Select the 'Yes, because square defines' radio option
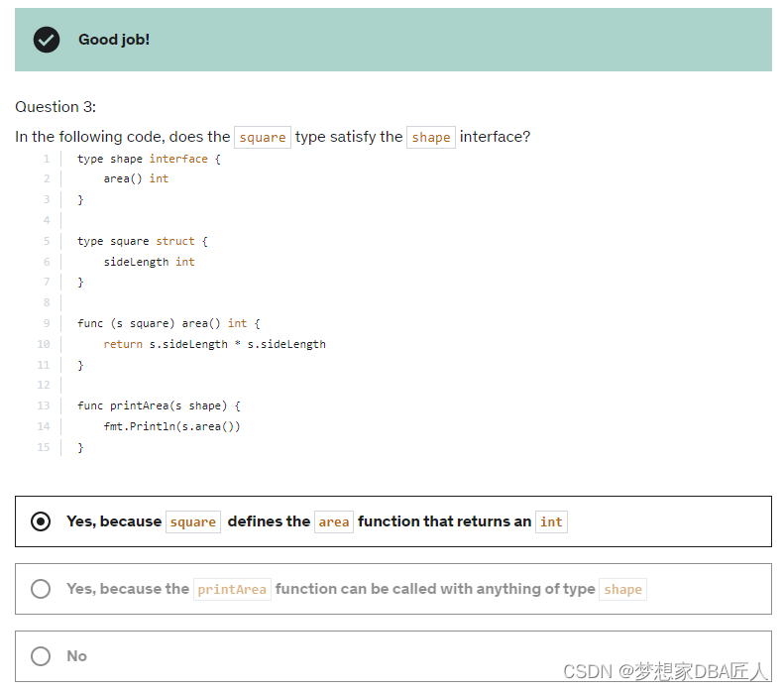The image size is (784, 691). point(41,521)
